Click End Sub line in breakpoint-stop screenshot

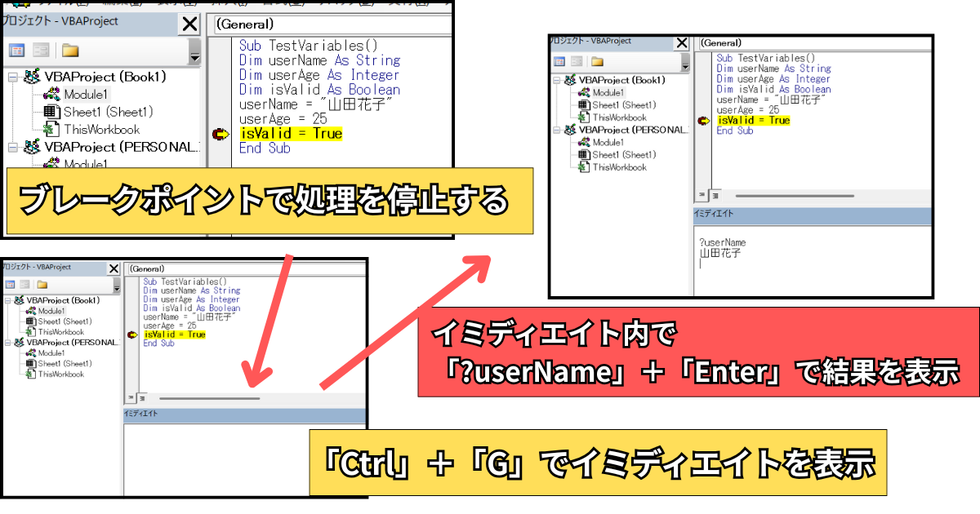tap(265, 148)
